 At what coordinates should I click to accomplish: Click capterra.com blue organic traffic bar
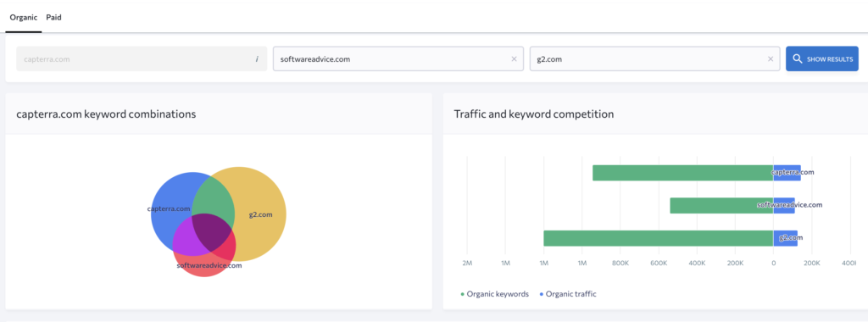[x=787, y=173]
